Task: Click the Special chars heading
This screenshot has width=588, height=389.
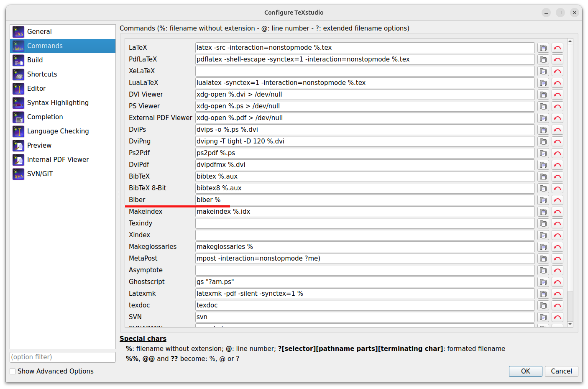Action: point(143,339)
